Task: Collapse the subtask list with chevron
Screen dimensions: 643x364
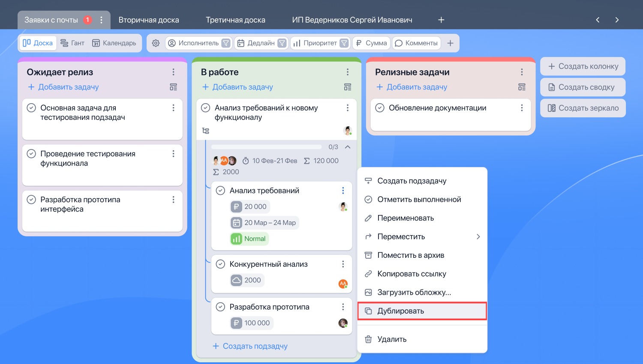Action: click(x=348, y=147)
